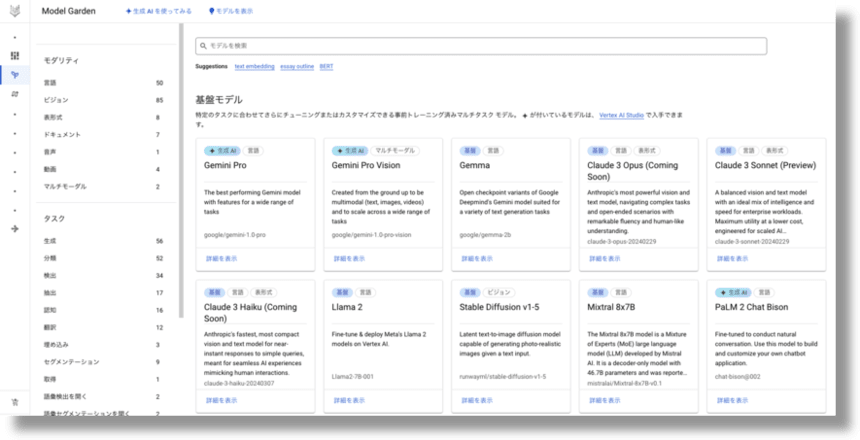860x440 pixels.
Task: Click the PaLM 2 Chat Bison title
Action: [751, 307]
